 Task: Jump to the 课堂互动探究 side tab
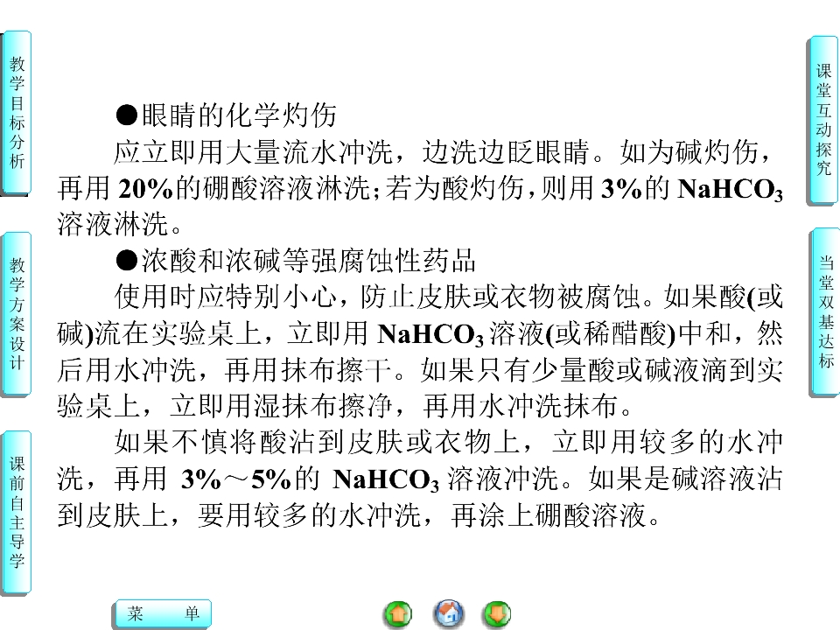point(822,120)
